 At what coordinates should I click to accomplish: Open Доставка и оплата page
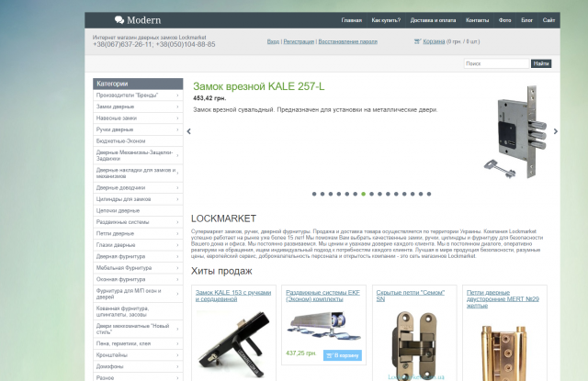433,20
